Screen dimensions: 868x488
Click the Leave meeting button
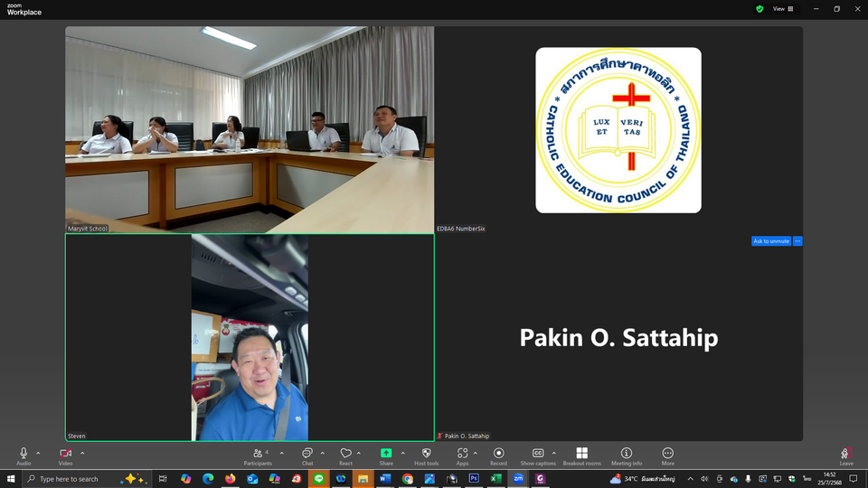coord(846,455)
